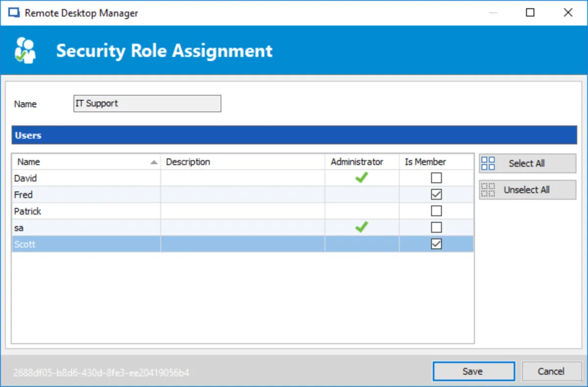Click the Security Role Assignment header icon
This screenshot has width=588, height=387.
[25, 51]
